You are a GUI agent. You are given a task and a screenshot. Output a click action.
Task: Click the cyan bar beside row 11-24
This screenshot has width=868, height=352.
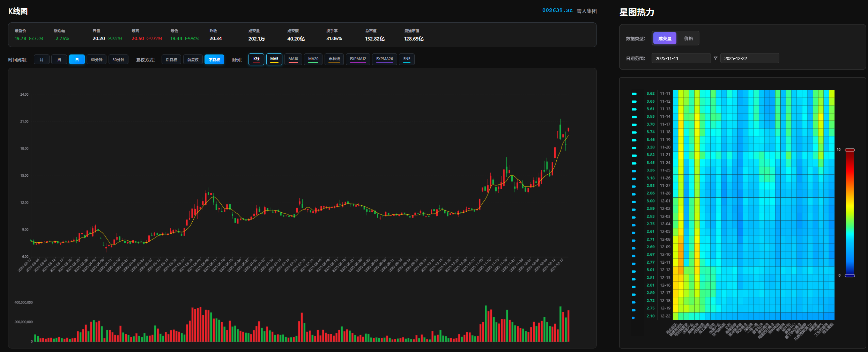634,163
